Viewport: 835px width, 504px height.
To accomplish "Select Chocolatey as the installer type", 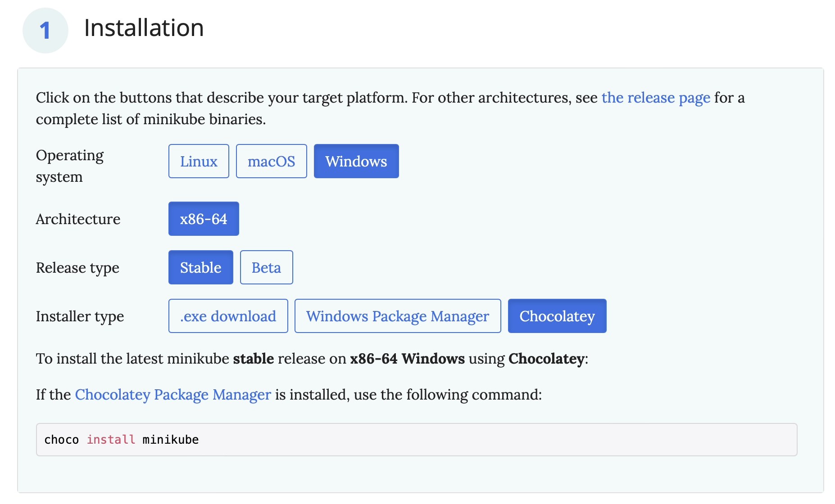I will pyautogui.click(x=557, y=315).
